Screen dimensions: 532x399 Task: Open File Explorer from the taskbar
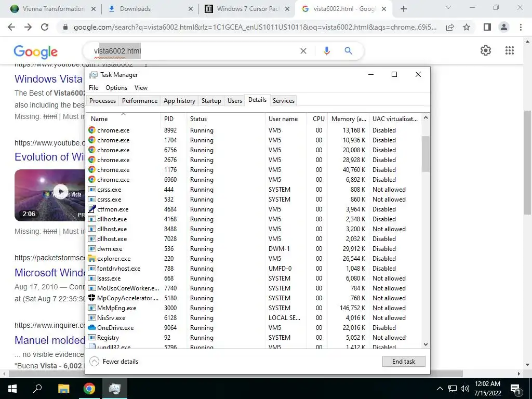63,389
